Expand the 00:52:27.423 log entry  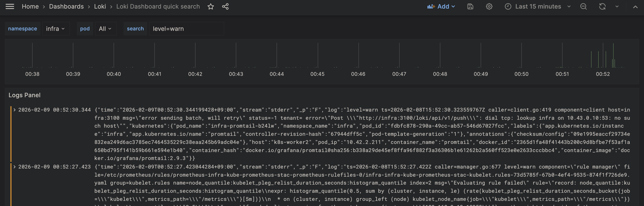tap(15, 167)
